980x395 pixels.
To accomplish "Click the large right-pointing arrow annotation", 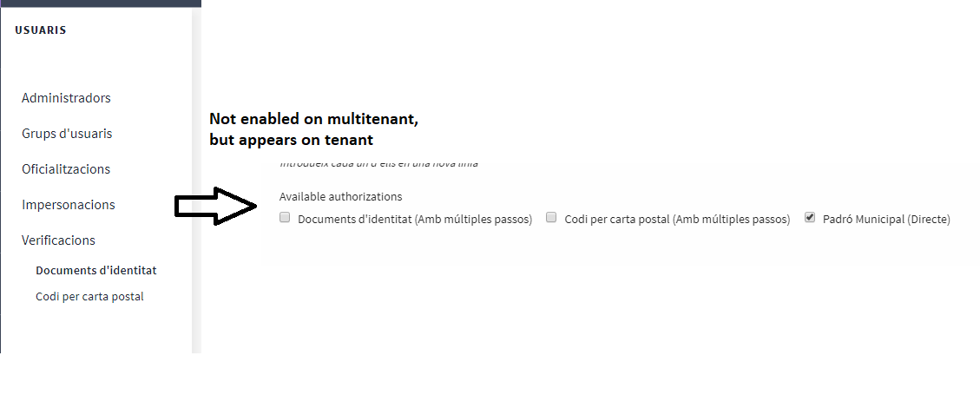I will (x=215, y=206).
